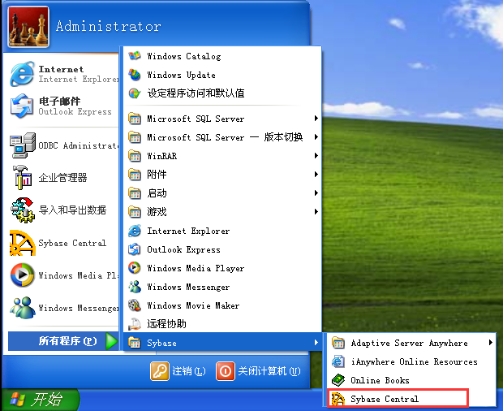Expand Microsoft SQL Server 版本切换 submenu arrow
The image size is (504, 411).
316,137
